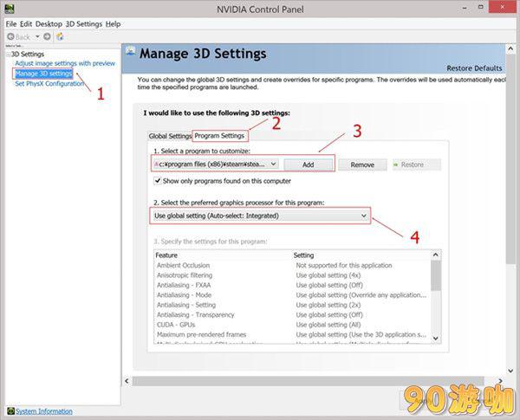Open the program-to-customize dropdown
Image resolution: width=520 pixels, height=420 pixels.
pos(216,164)
